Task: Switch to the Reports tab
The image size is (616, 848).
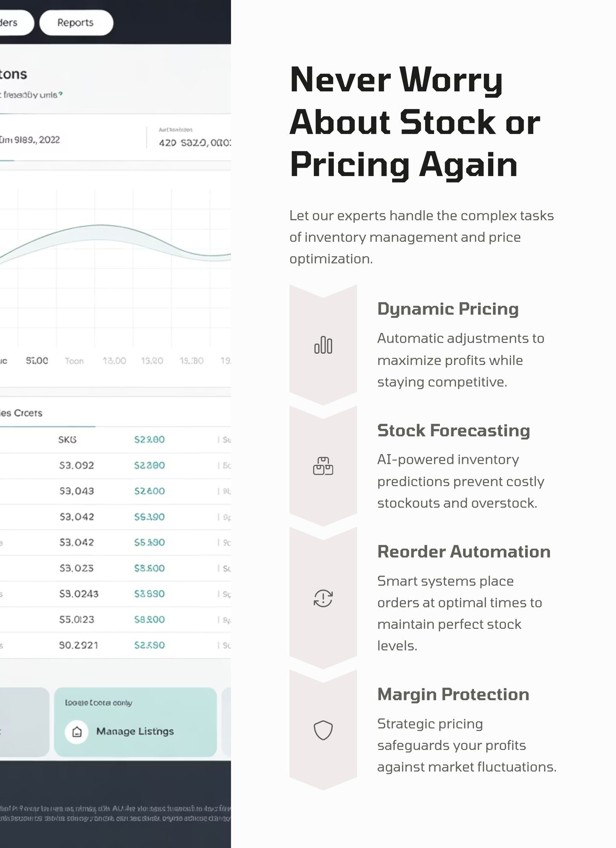Action: [76, 23]
